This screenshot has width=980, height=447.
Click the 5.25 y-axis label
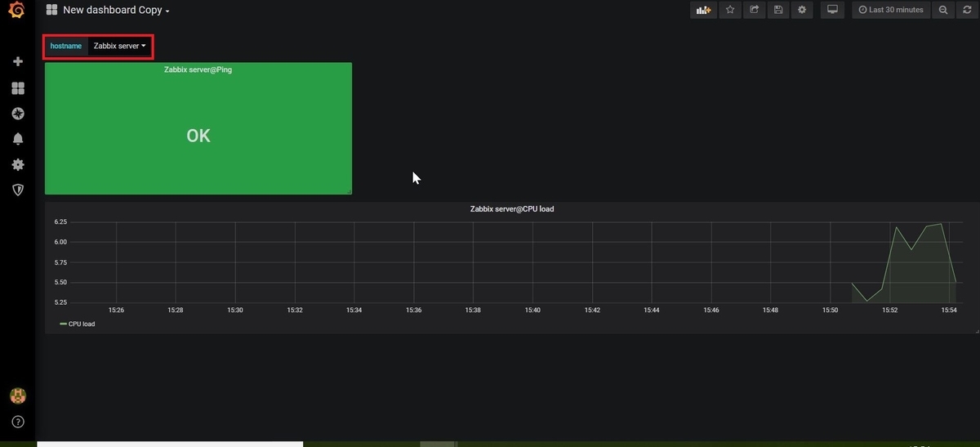pyautogui.click(x=60, y=302)
